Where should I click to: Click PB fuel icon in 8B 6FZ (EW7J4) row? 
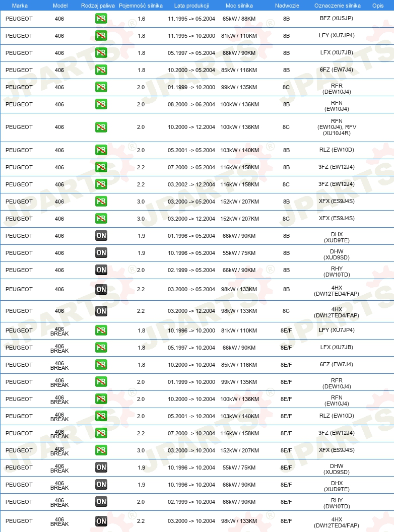pos(101,70)
